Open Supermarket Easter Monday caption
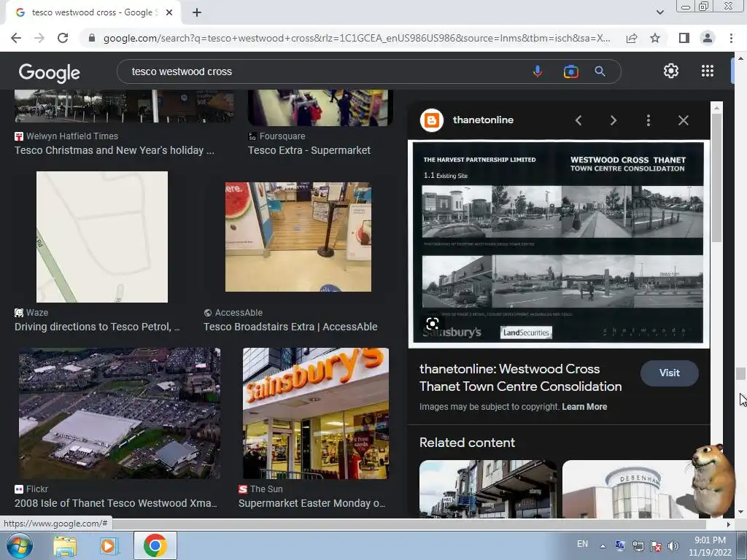Image resolution: width=747 pixels, height=560 pixels. click(311, 503)
